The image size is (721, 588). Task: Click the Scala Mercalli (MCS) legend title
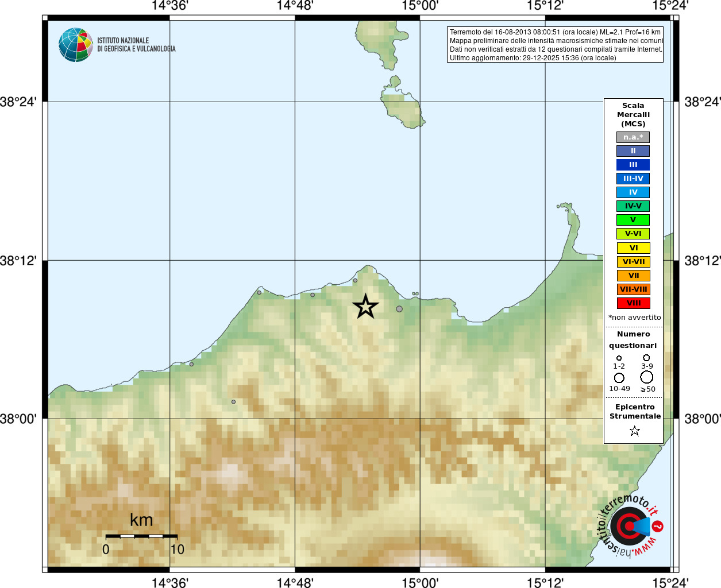(633, 115)
